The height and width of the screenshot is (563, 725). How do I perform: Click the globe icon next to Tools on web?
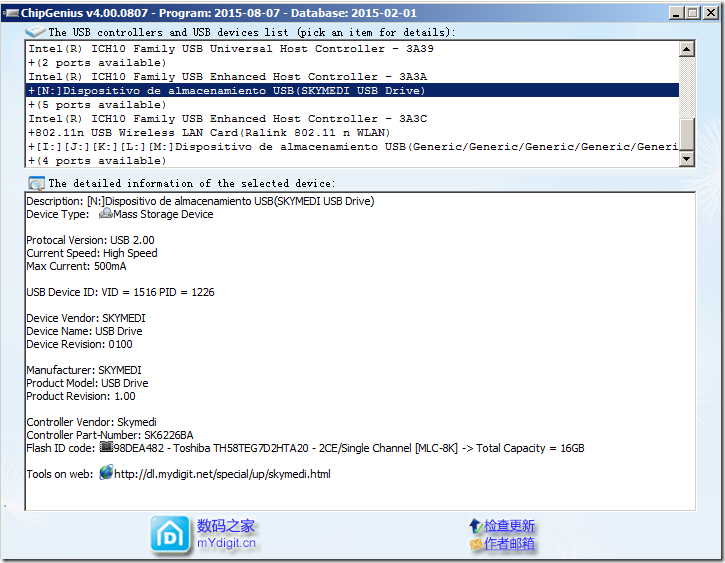[x=106, y=472]
